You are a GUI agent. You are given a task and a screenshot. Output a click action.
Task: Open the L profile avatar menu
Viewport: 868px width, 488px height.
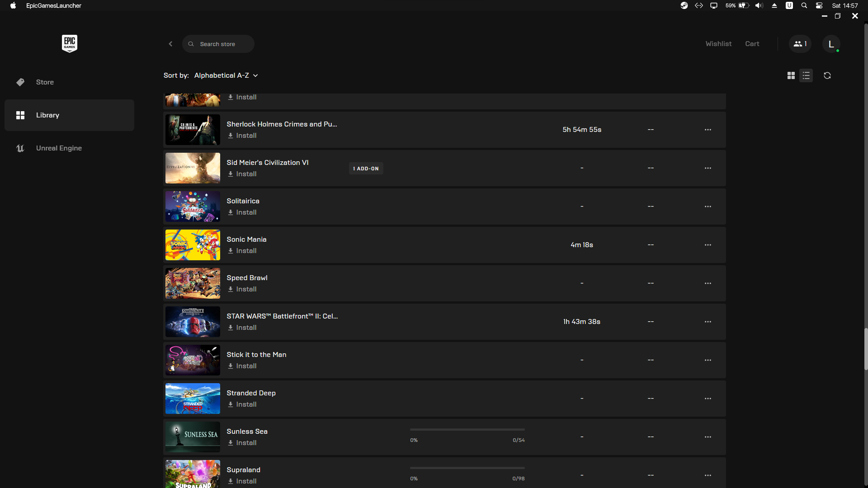point(830,44)
